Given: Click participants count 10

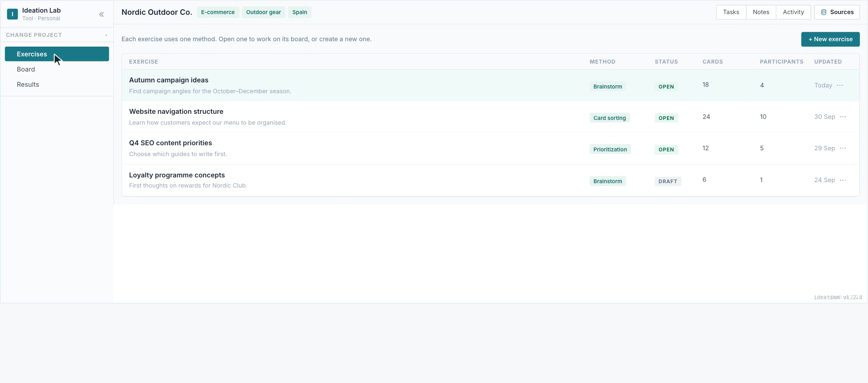Looking at the screenshot, I should (x=763, y=117).
